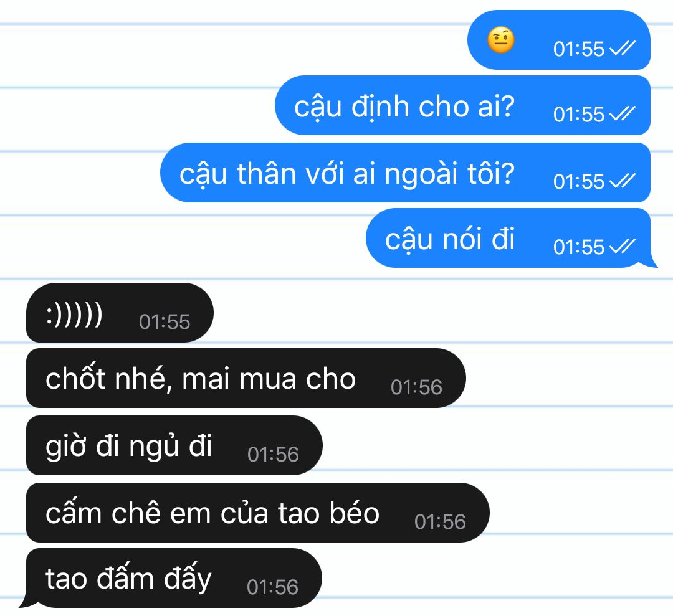Click 01:56 timestamp on 'chốt nhé, mai mua cho'
This screenshot has width=673, height=616.
[x=416, y=387]
